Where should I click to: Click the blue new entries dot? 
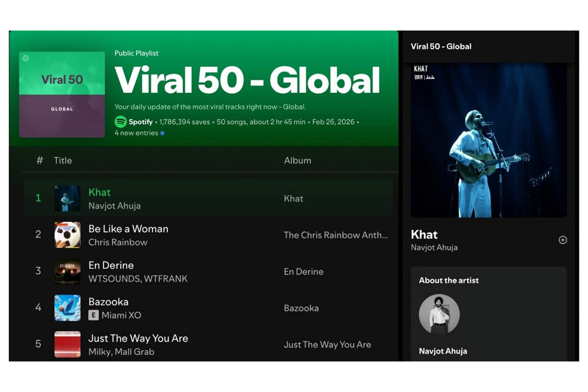point(162,133)
